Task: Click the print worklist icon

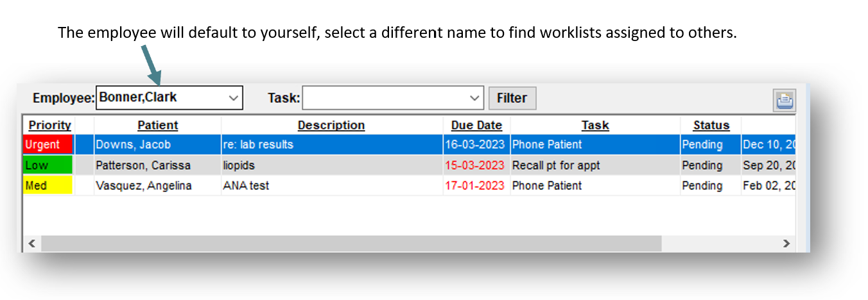Action: click(785, 99)
